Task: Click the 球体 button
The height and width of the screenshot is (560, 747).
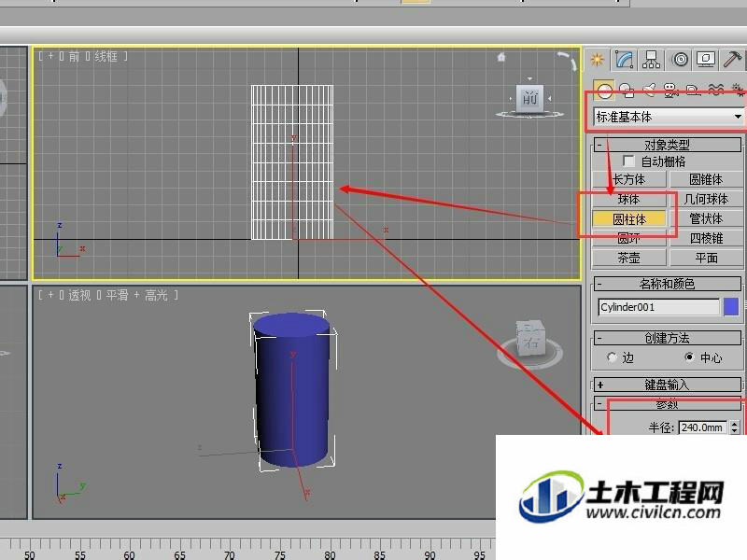Action: tap(628, 199)
